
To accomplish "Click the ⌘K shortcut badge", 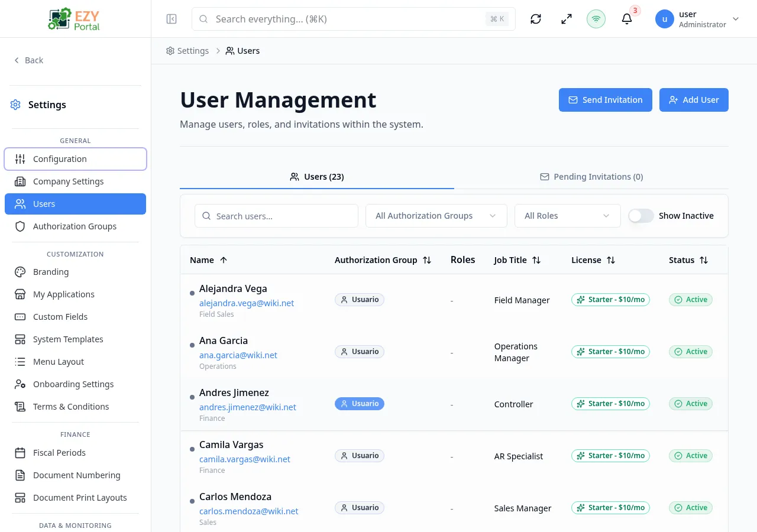I will tap(497, 19).
